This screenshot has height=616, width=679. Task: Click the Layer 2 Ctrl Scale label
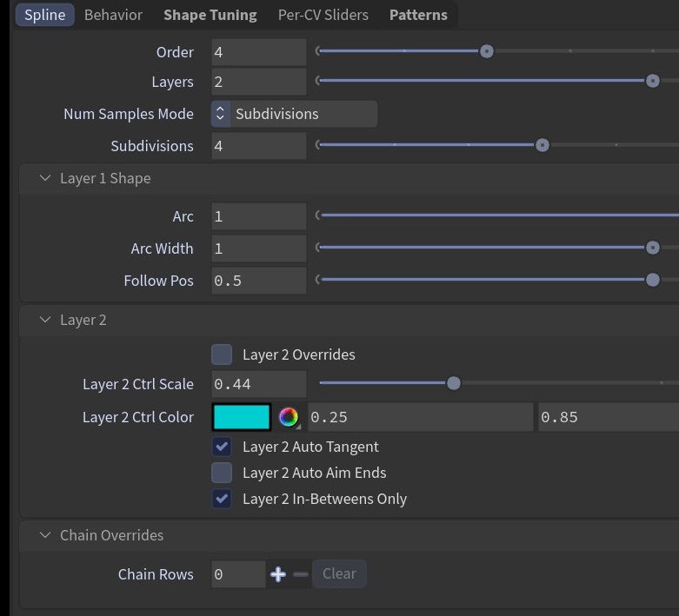click(138, 384)
